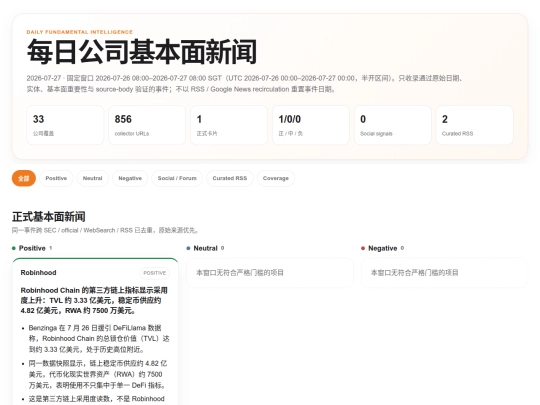Click the DAILY FUNDAMENTAL INTELLIGENCE label
Image resolution: width=540 pixels, height=405 pixels.
tap(80, 32)
